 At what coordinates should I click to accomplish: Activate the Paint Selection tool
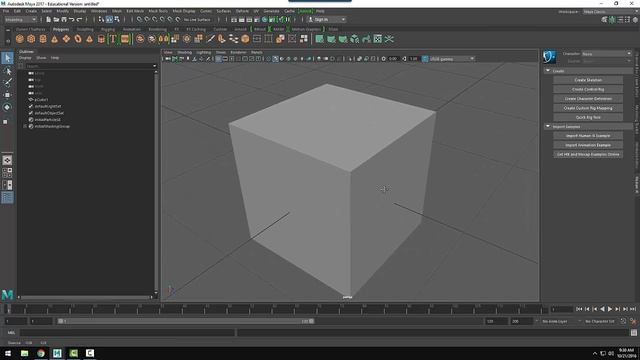click(7, 82)
